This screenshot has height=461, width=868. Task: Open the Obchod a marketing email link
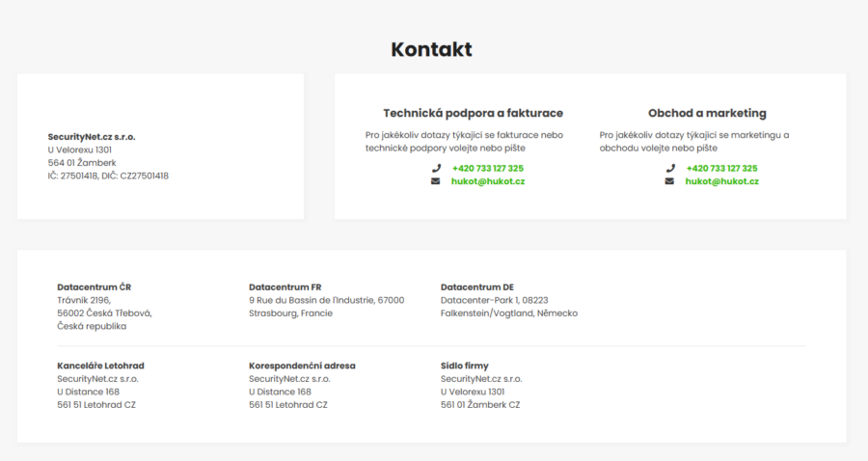point(721,181)
